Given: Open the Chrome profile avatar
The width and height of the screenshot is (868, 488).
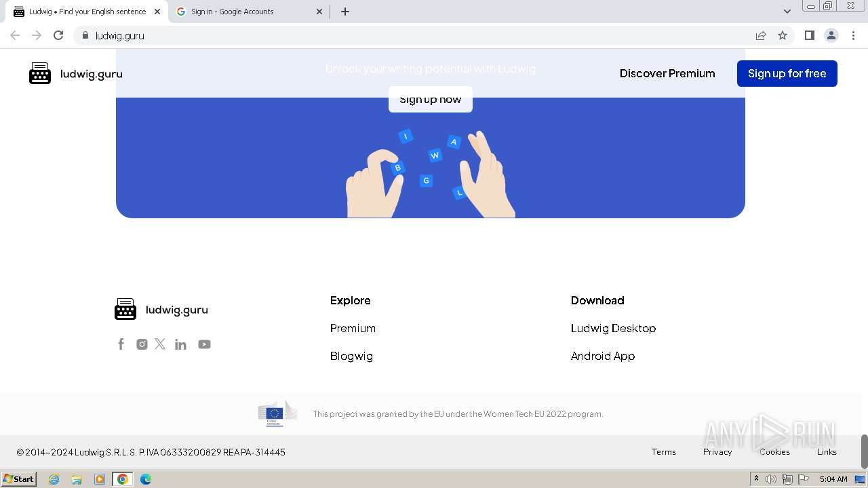Looking at the screenshot, I should pos(831,35).
